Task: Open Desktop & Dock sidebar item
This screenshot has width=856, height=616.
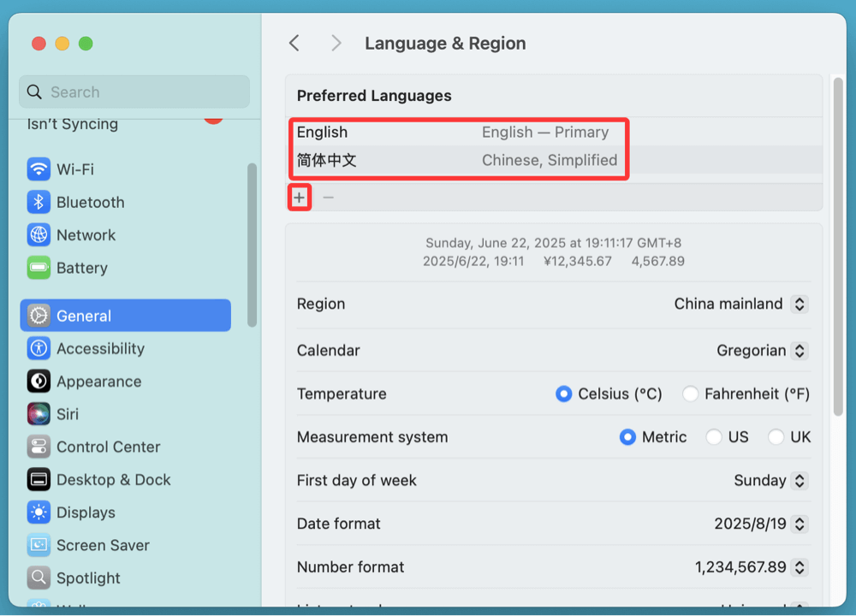Action: [x=113, y=480]
